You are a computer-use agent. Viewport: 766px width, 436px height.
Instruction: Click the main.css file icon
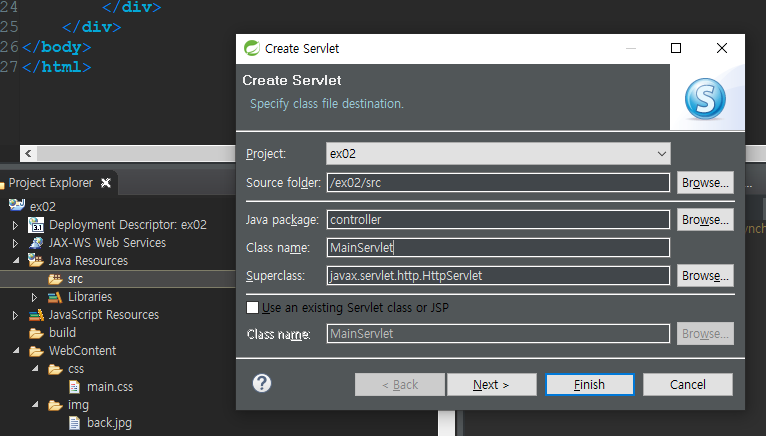pos(74,387)
